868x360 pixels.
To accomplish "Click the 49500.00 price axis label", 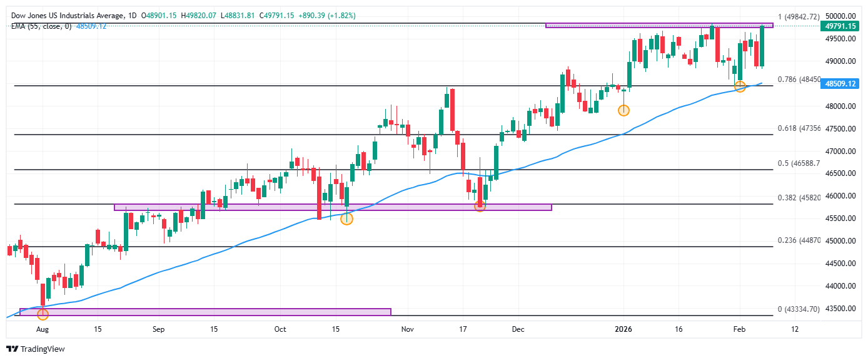I will [x=840, y=39].
